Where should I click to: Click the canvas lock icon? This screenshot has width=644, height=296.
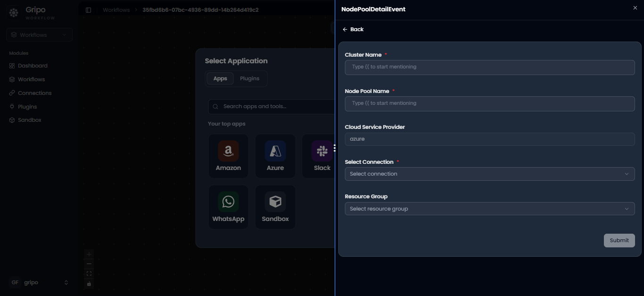pos(89,284)
